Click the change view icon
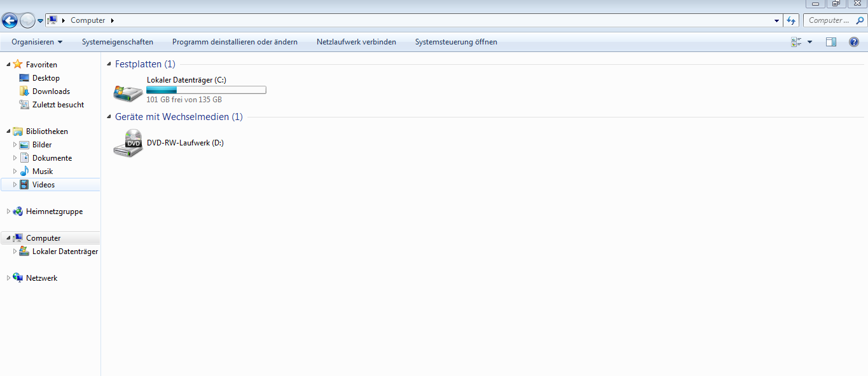This screenshot has height=376, width=868. (x=796, y=42)
